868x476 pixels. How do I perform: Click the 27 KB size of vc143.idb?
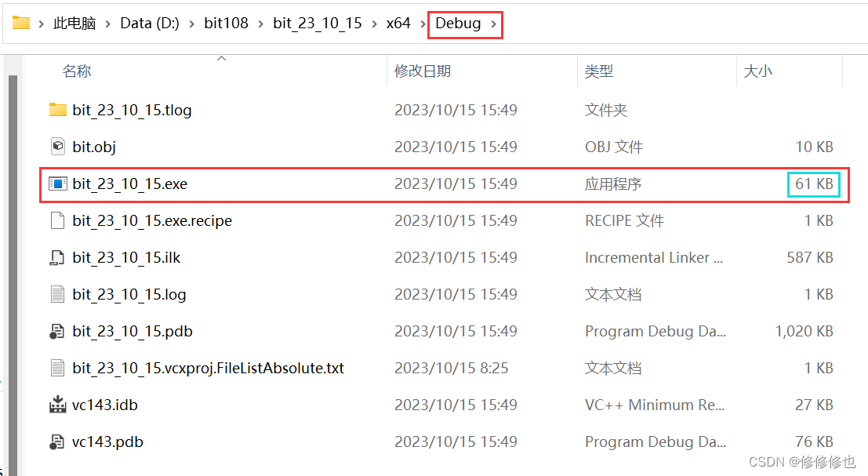pyautogui.click(x=814, y=405)
